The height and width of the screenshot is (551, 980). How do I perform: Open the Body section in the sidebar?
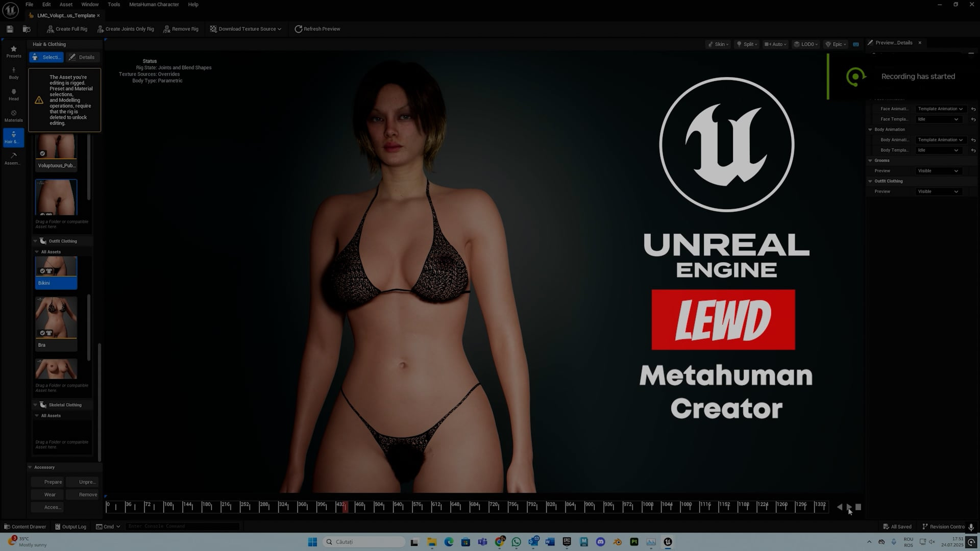14,73
